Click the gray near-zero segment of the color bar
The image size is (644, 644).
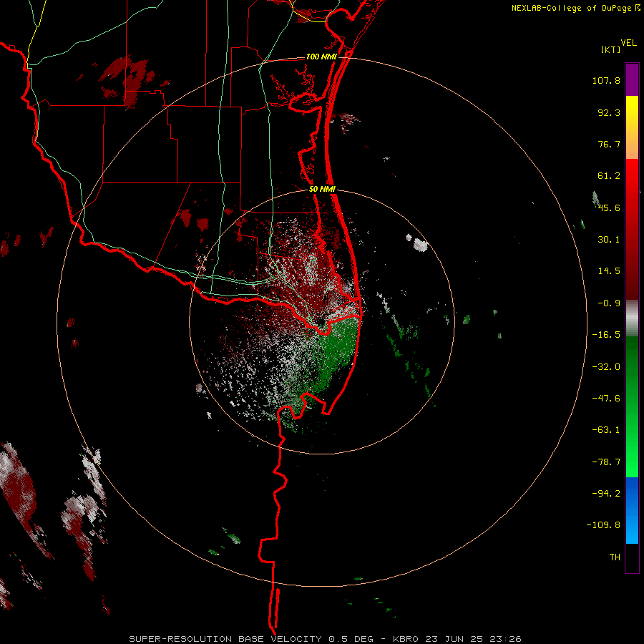pyautogui.click(x=632, y=318)
